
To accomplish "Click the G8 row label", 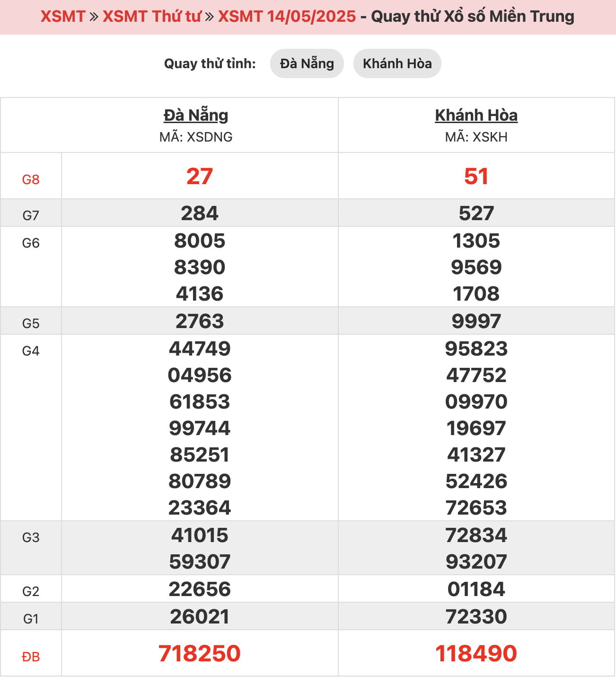I will [31, 180].
